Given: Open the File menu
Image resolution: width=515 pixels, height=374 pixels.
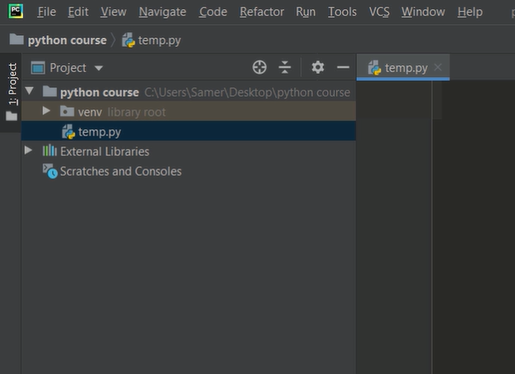Looking at the screenshot, I should click(x=47, y=12).
